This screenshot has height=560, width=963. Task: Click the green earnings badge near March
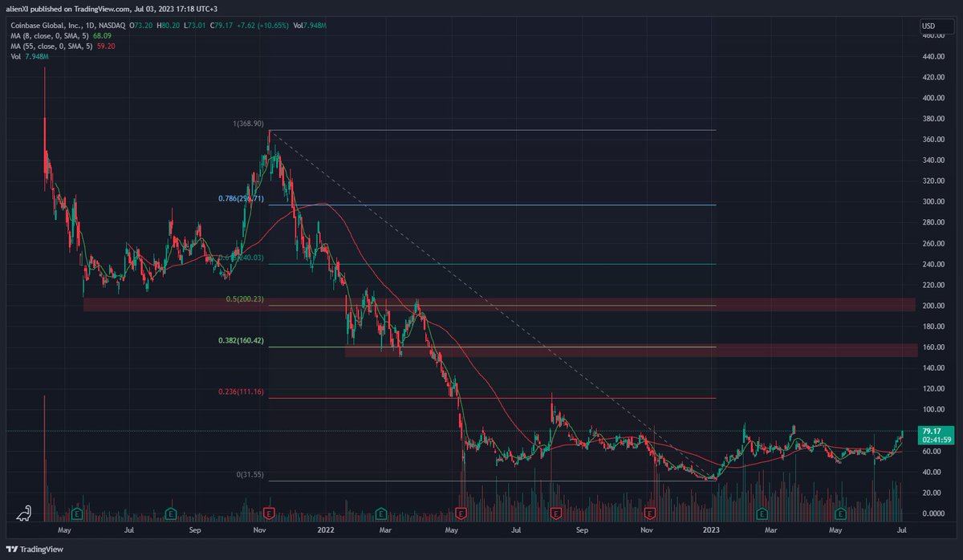[x=380, y=513]
